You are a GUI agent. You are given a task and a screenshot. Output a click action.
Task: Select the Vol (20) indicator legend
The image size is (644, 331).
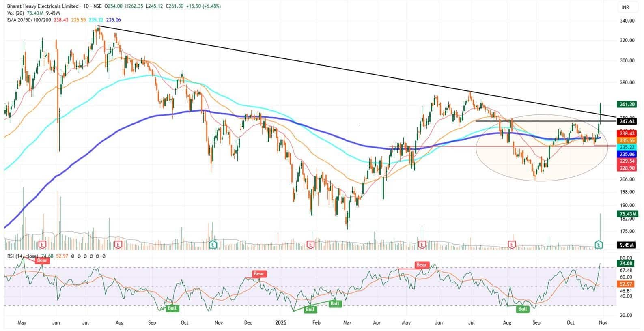(16, 13)
